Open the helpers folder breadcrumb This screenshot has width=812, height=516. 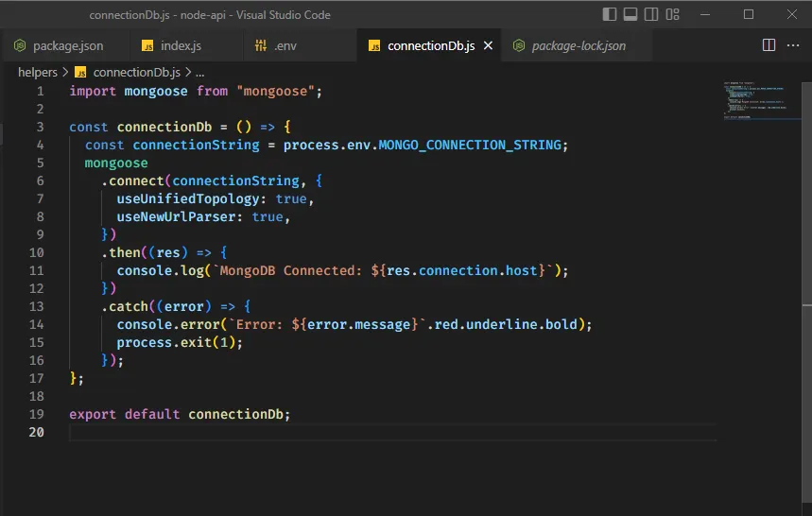click(x=38, y=73)
